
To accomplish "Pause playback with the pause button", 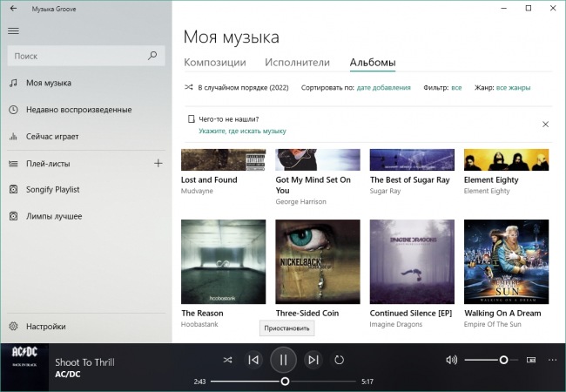I will [283, 360].
